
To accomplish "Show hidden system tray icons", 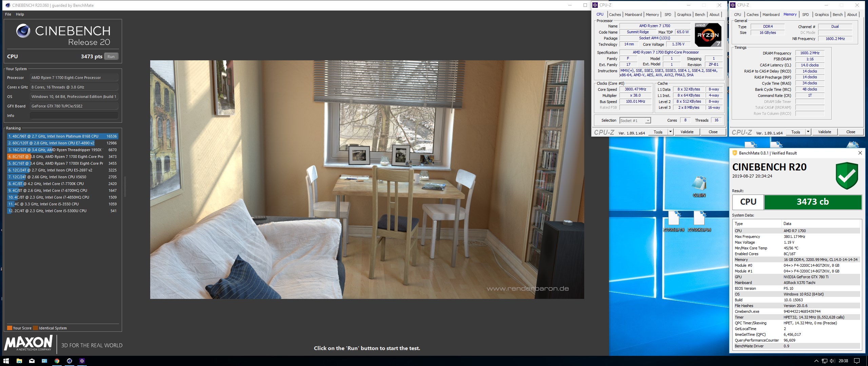I will pos(816,361).
